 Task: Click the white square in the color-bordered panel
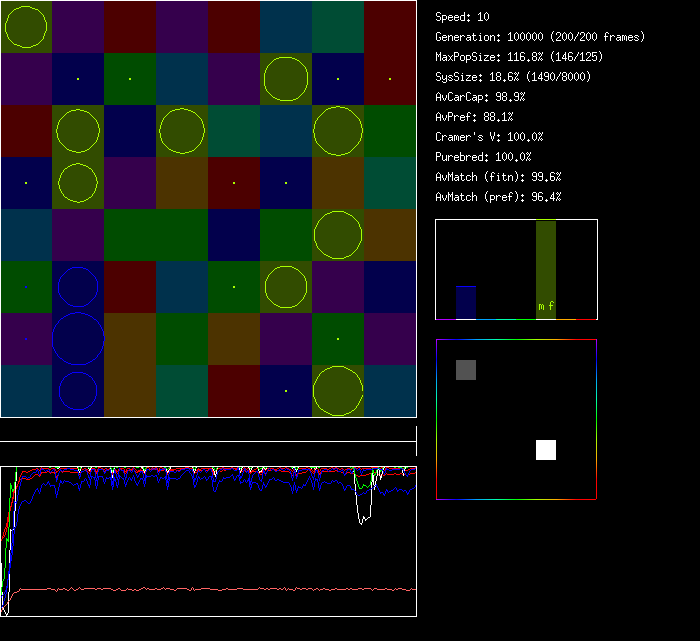point(545,450)
